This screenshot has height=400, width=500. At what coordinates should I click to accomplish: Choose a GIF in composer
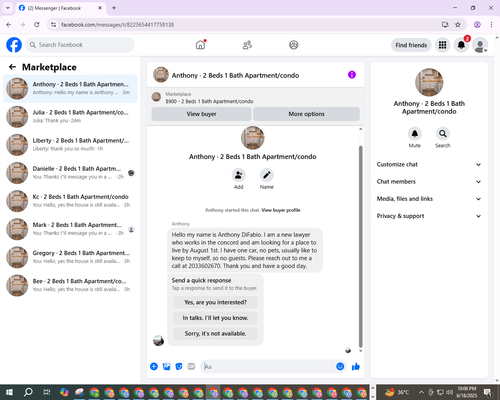pyautogui.click(x=191, y=367)
